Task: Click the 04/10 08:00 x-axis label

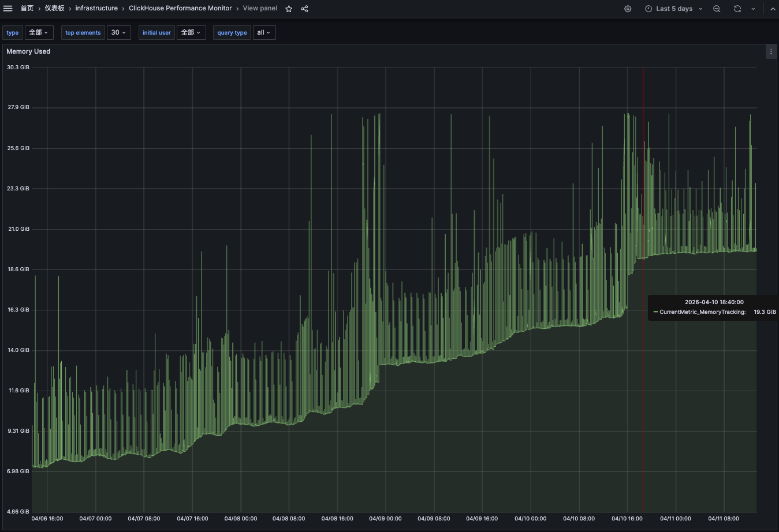Action: [x=579, y=519]
